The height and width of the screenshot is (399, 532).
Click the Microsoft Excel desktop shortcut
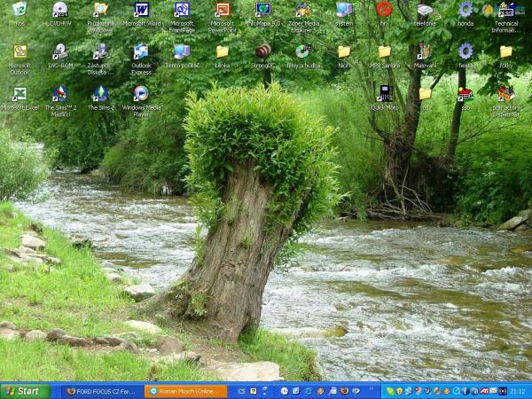[x=20, y=94]
